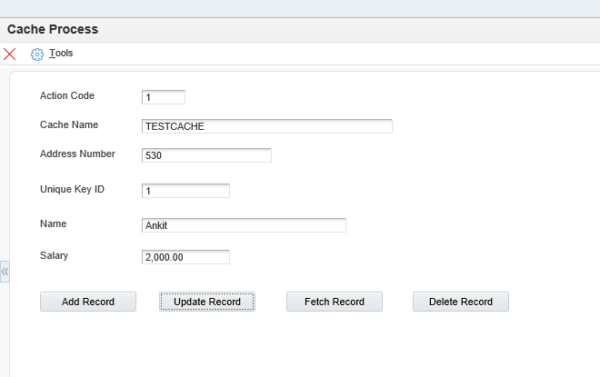Click the Address Number label

[78, 154]
